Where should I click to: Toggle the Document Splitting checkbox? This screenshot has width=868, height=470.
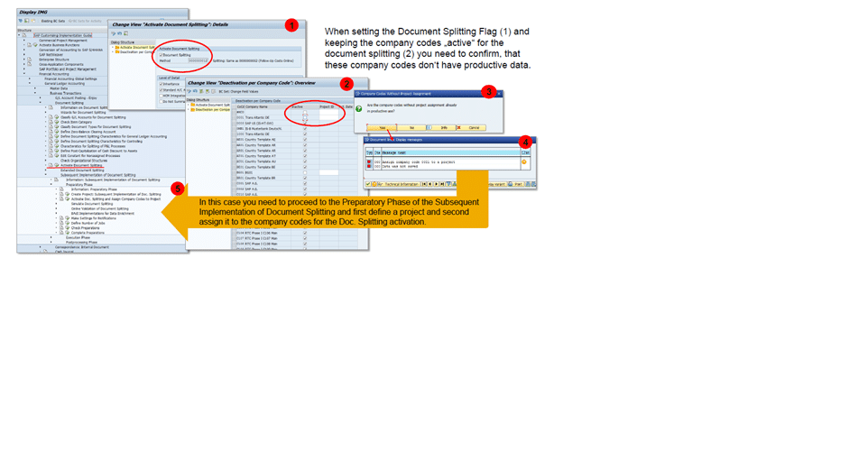coord(162,54)
